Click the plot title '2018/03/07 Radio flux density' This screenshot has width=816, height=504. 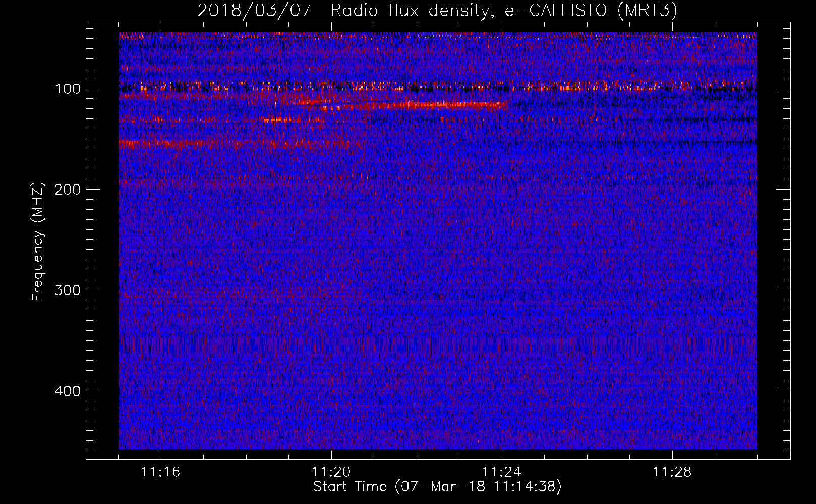[437, 11]
